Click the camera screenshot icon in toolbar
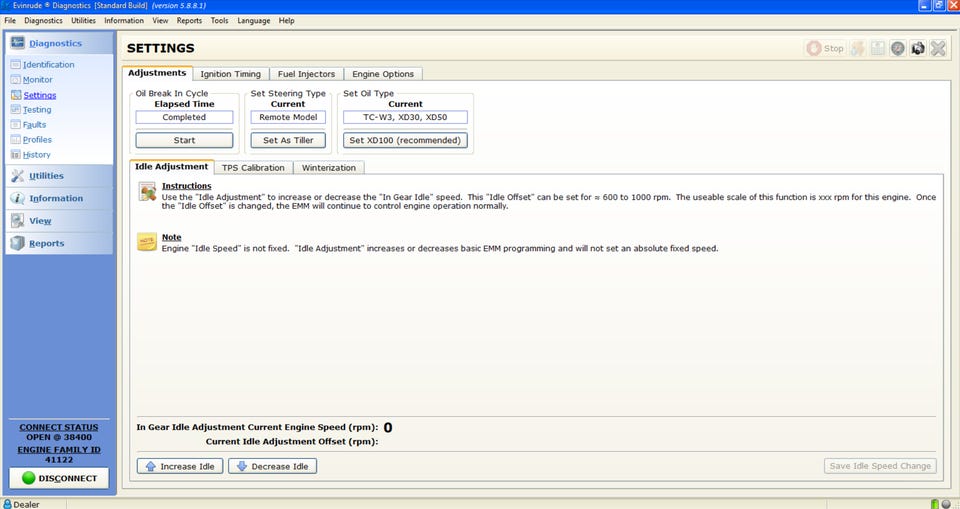The height and width of the screenshot is (509, 960). tap(918, 48)
